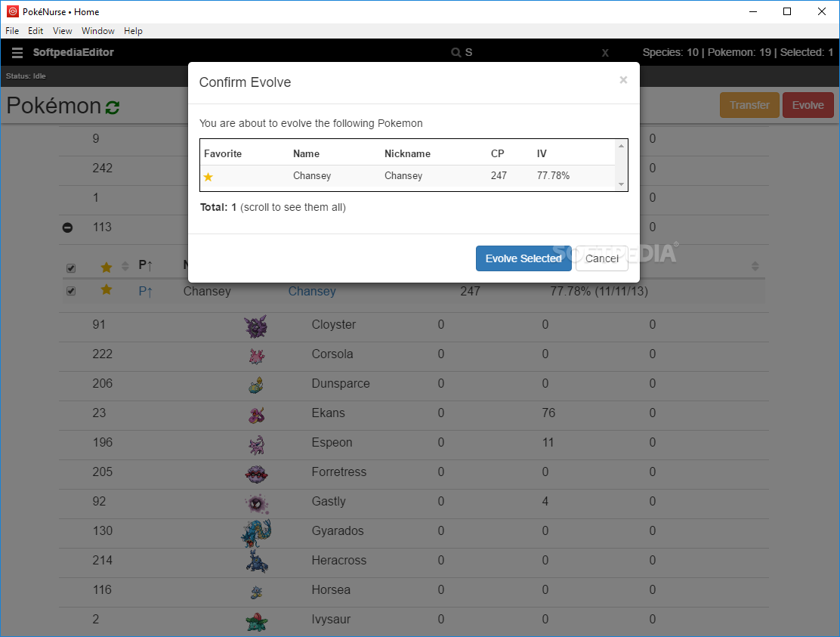
Task: Click the Forretress sprite icon
Action: point(257,474)
